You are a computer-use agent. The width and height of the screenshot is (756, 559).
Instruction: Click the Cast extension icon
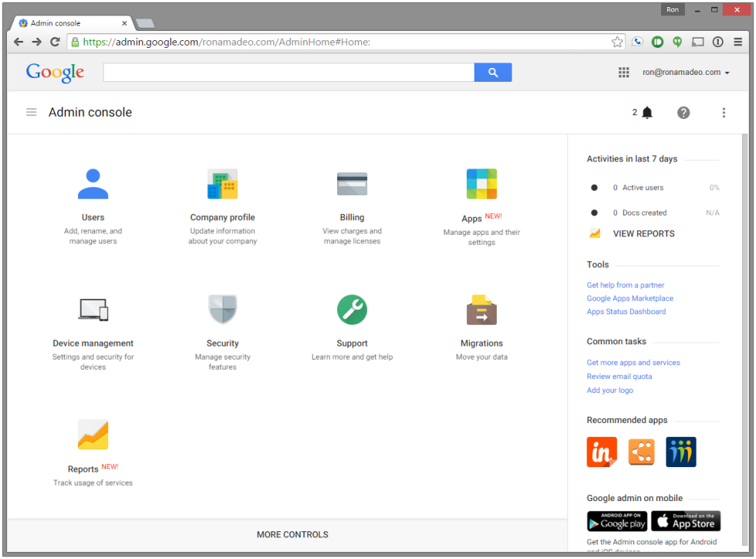pos(697,42)
